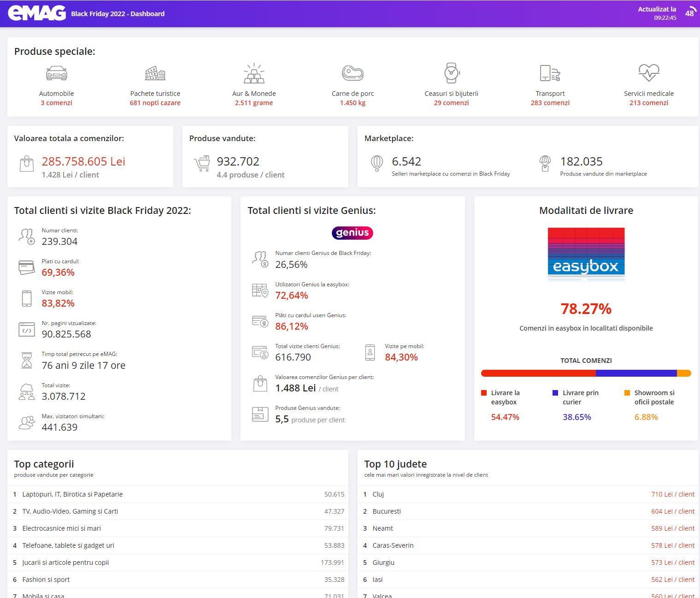Click the mobile icon by Vizite pe mobil 84,30%

coord(370,352)
